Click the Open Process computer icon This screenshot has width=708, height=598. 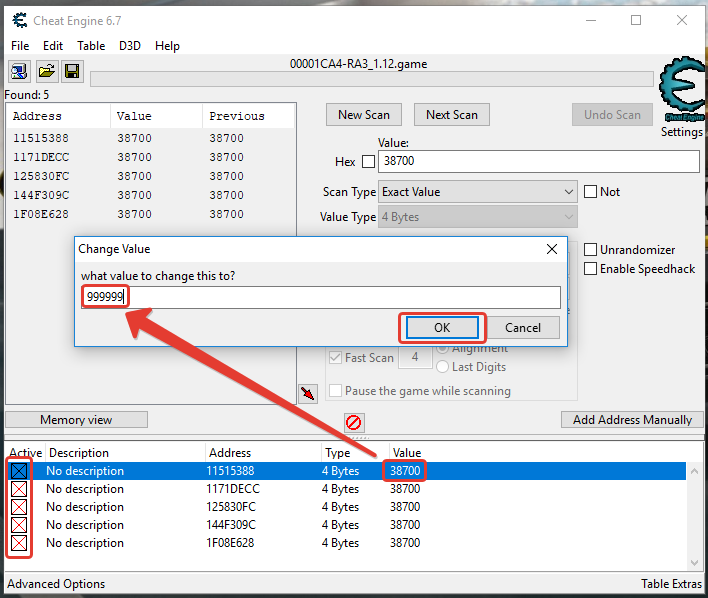[x=19, y=71]
